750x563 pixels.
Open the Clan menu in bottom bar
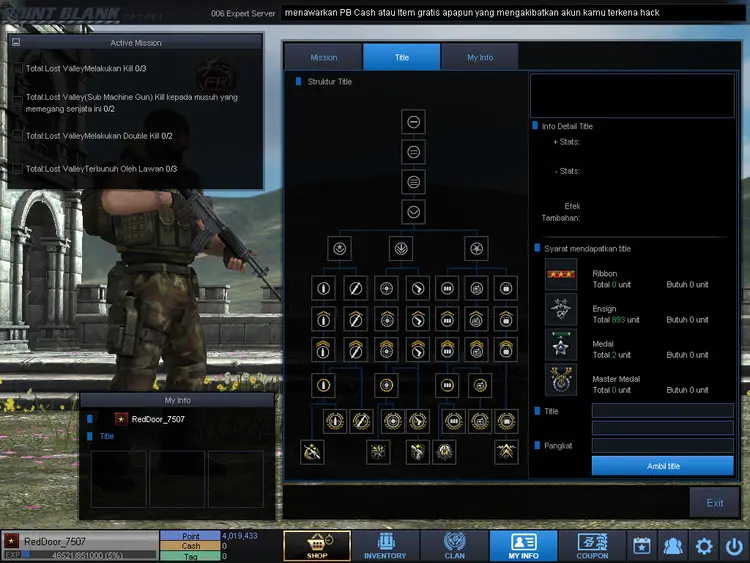tap(454, 545)
